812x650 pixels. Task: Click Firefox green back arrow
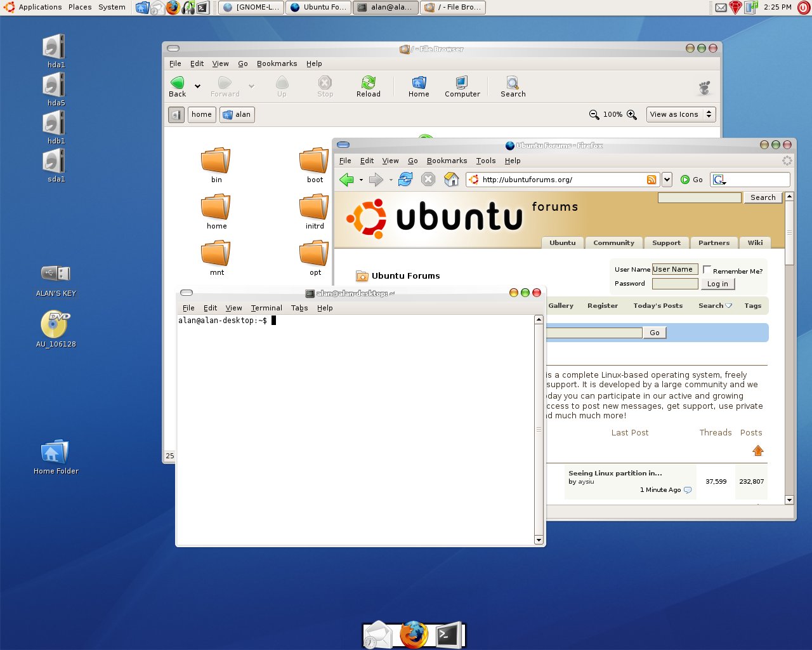coord(346,180)
